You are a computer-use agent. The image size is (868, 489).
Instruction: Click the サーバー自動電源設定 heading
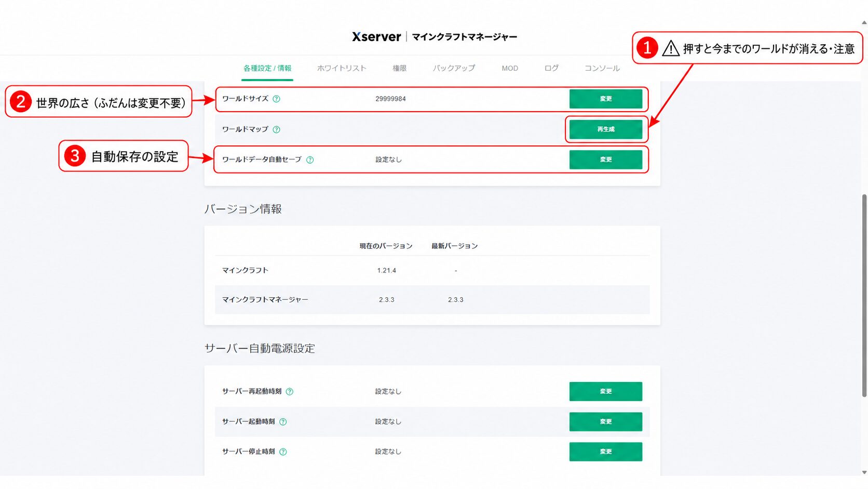click(260, 348)
